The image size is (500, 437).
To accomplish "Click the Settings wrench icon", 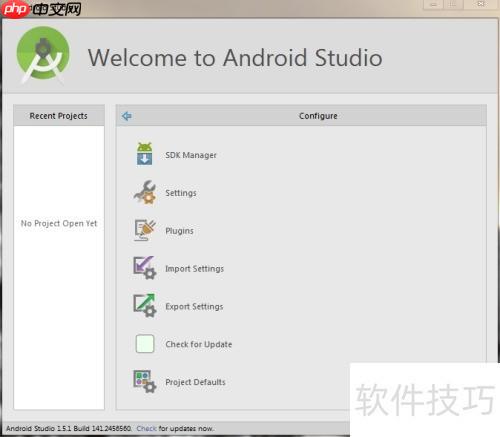I will pyautogui.click(x=145, y=192).
